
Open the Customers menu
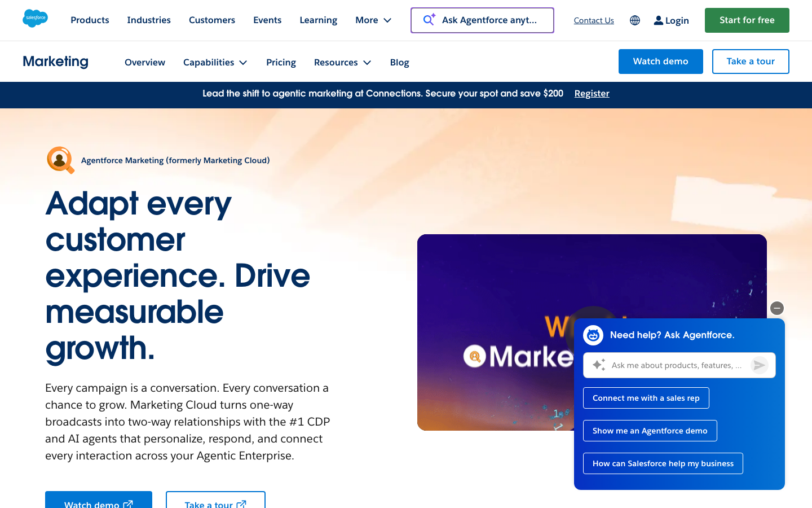pyautogui.click(x=212, y=20)
